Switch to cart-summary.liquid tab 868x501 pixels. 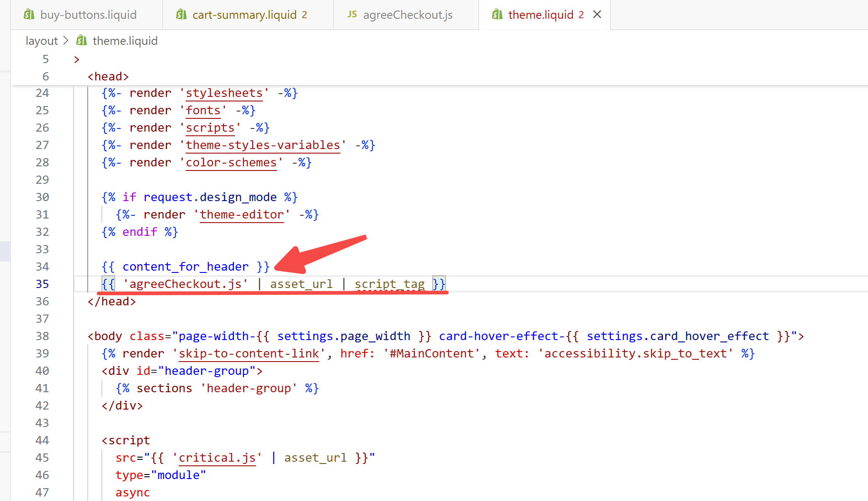coord(244,15)
